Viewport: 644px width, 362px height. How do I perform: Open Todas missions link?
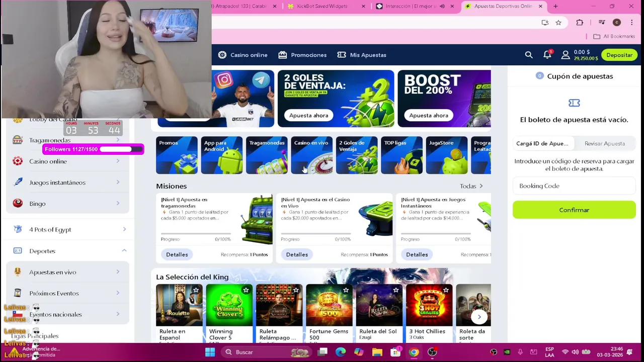click(x=471, y=186)
